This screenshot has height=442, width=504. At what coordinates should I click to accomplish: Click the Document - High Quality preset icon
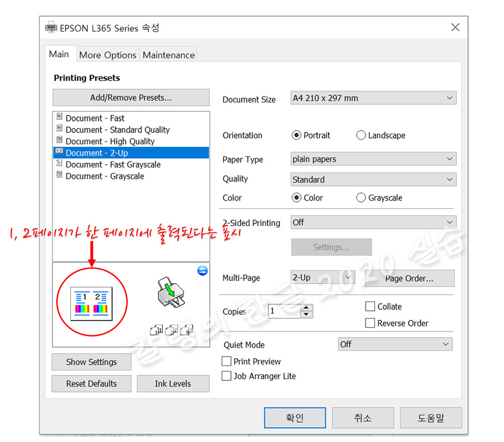coord(59,139)
